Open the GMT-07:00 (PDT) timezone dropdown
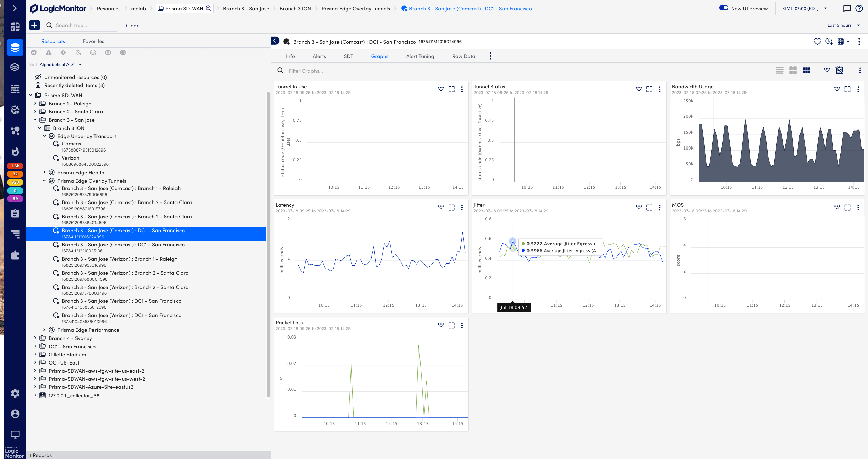The width and height of the screenshot is (868, 459). click(805, 8)
